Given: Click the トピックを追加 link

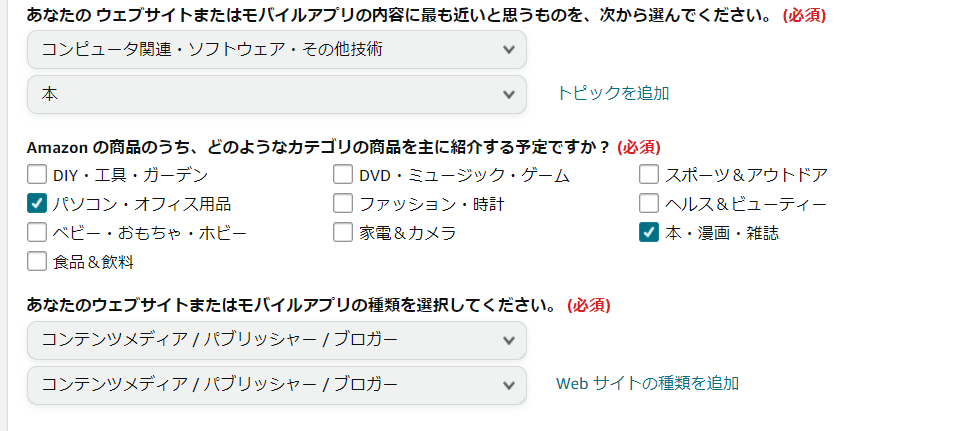Looking at the screenshot, I should click(x=613, y=93).
